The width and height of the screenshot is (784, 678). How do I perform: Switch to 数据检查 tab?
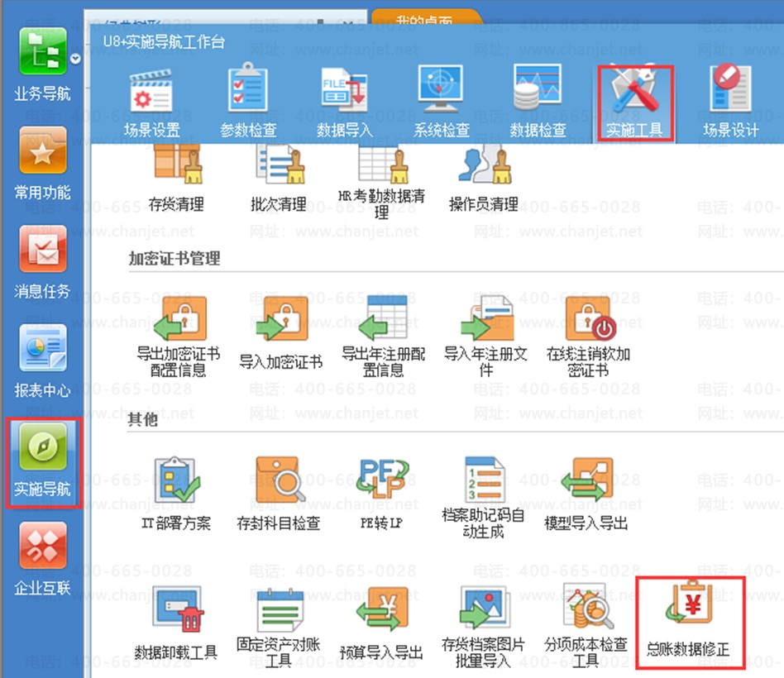click(x=538, y=102)
